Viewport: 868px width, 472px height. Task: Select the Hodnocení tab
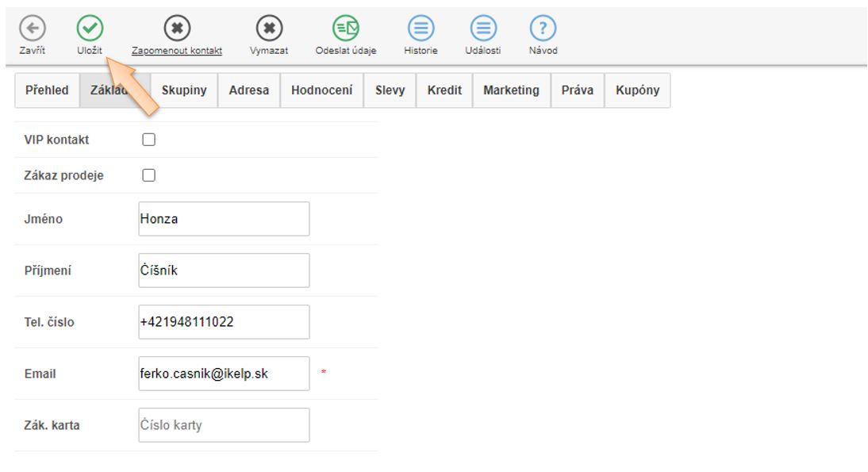pyautogui.click(x=321, y=90)
